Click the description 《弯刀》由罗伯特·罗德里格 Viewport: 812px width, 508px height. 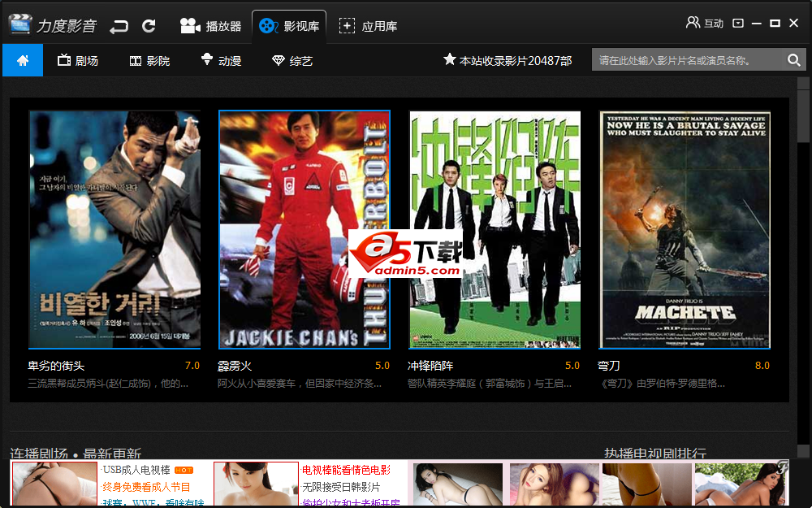coord(661,384)
